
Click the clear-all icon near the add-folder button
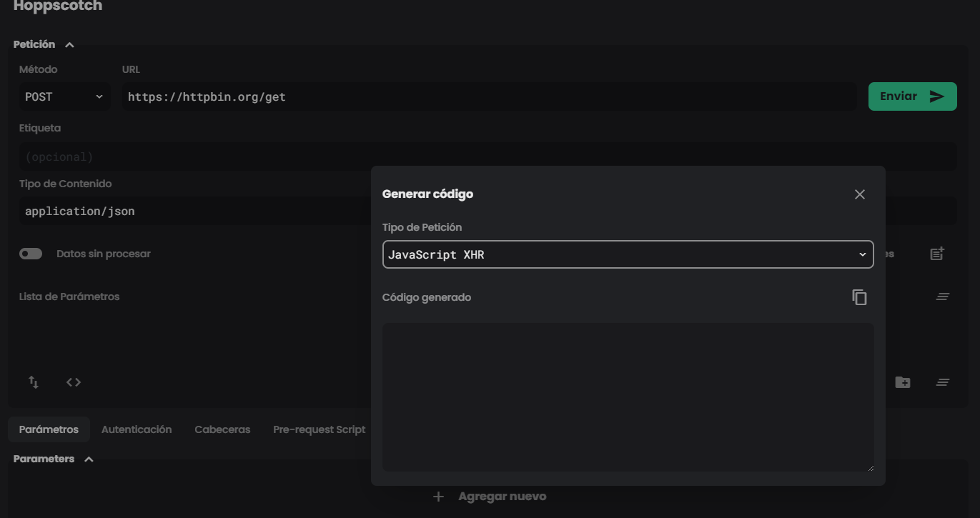point(942,382)
